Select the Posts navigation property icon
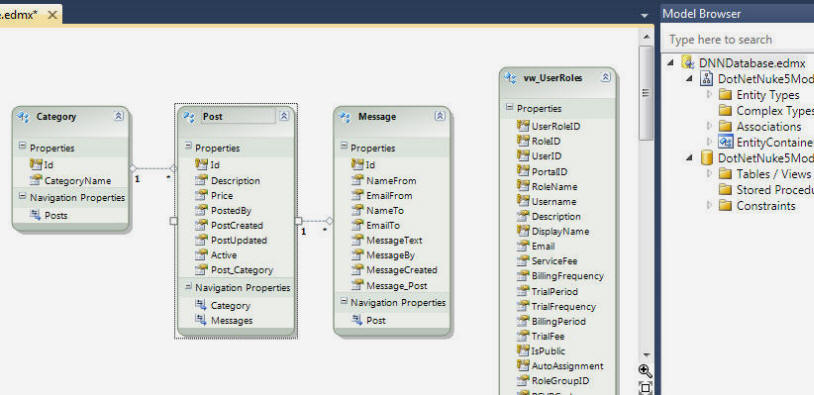Viewport: 814px width, 395px height. pos(36,215)
